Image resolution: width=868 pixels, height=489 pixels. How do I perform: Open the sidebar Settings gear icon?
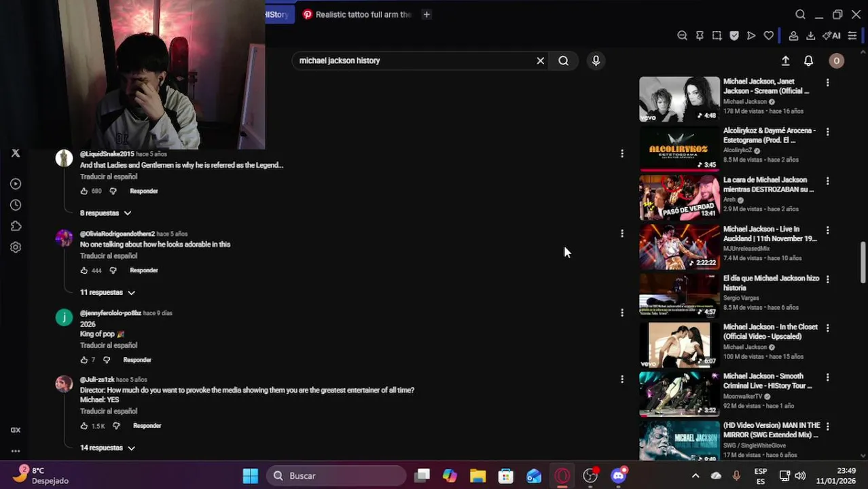click(x=16, y=247)
